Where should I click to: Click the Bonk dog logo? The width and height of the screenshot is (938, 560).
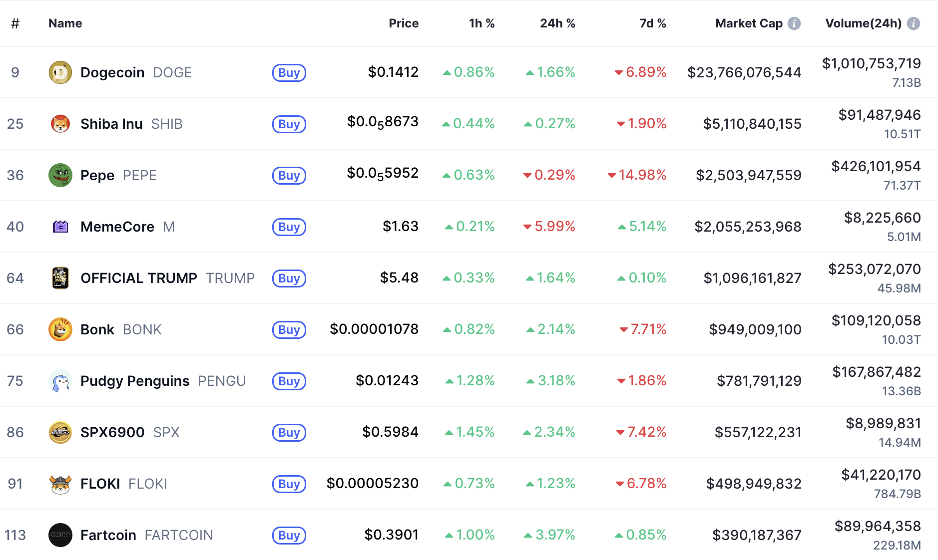(60, 329)
